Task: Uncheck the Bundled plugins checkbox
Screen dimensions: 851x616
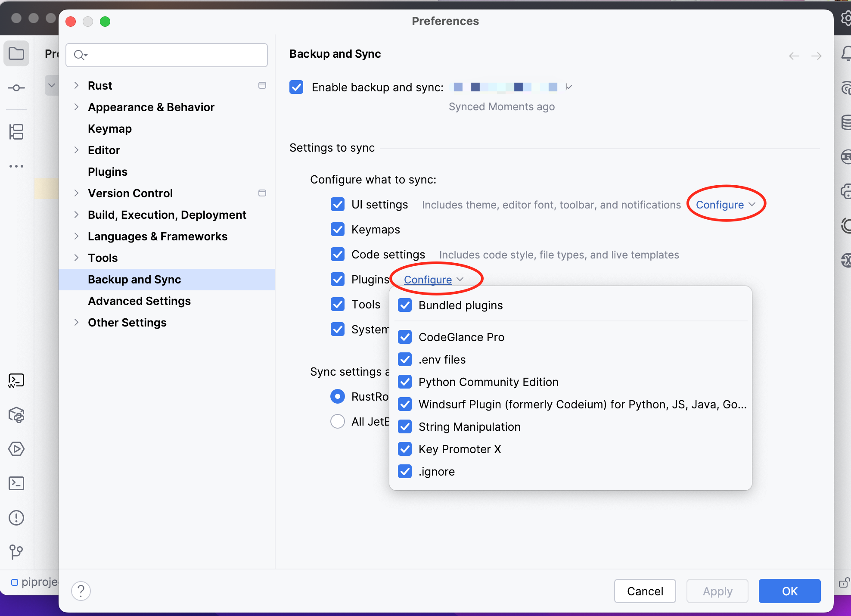Action: click(x=405, y=305)
